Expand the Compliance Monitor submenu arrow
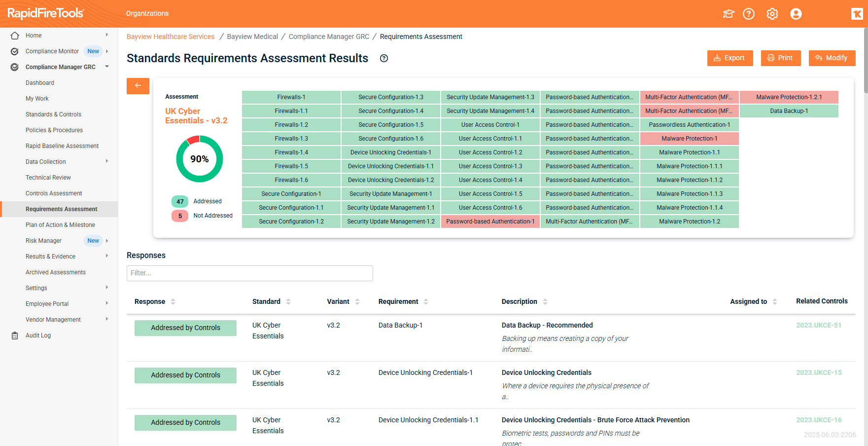 [x=107, y=51]
